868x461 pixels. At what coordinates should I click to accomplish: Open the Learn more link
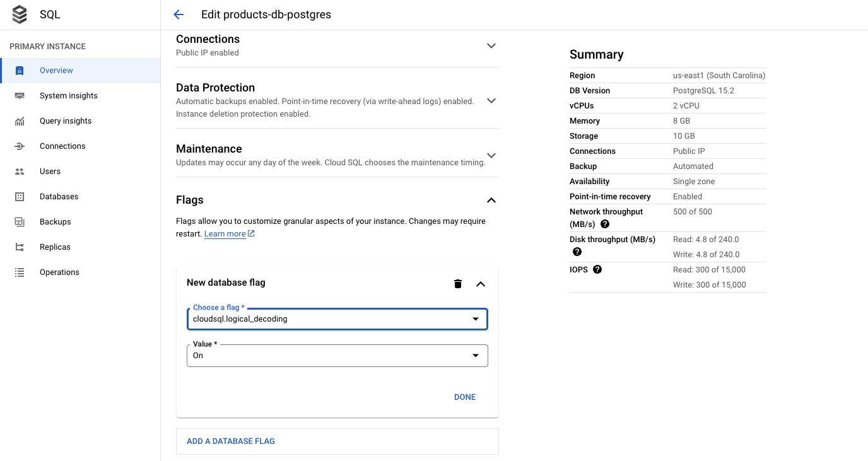[x=225, y=234]
